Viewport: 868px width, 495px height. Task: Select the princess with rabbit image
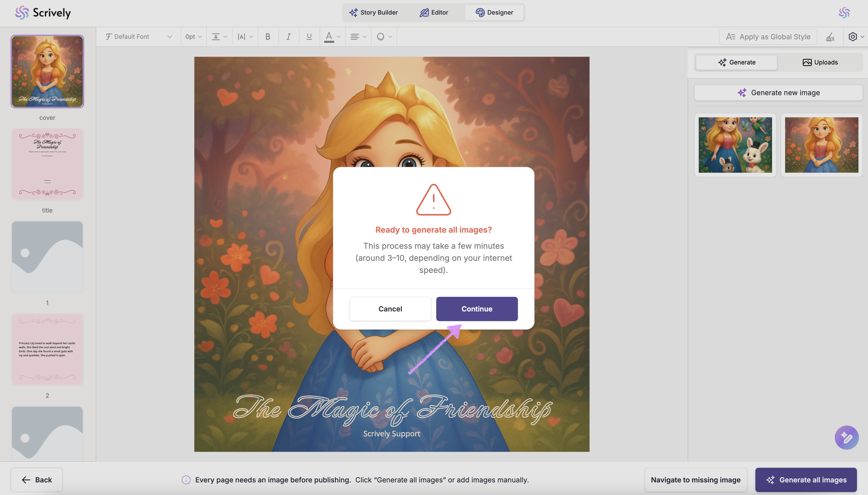click(x=735, y=145)
